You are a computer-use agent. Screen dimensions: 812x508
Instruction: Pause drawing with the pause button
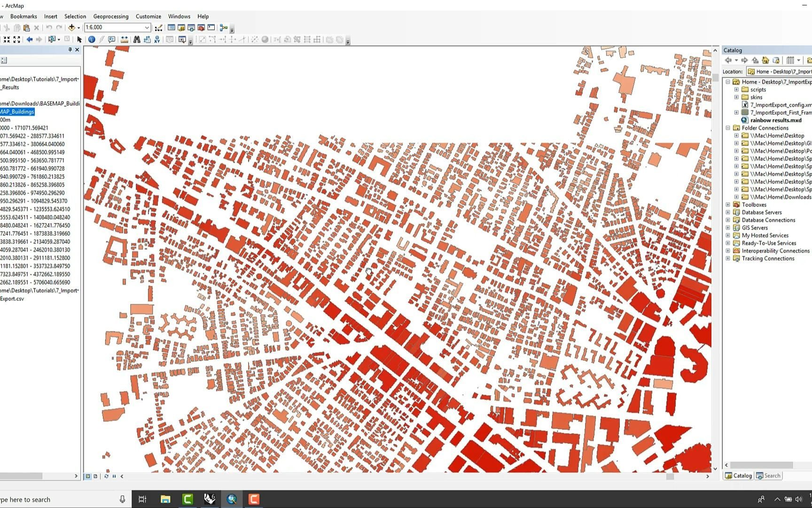pyautogui.click(x=114, y=476)
